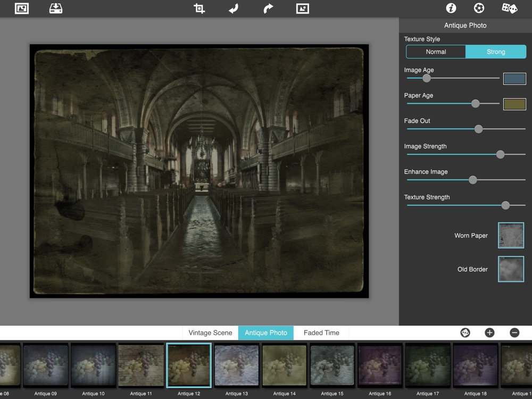Viewport: 532px width, 399px height.
Task: Click the dice randomize icon at top right
Action: click(x=509, y=9)
